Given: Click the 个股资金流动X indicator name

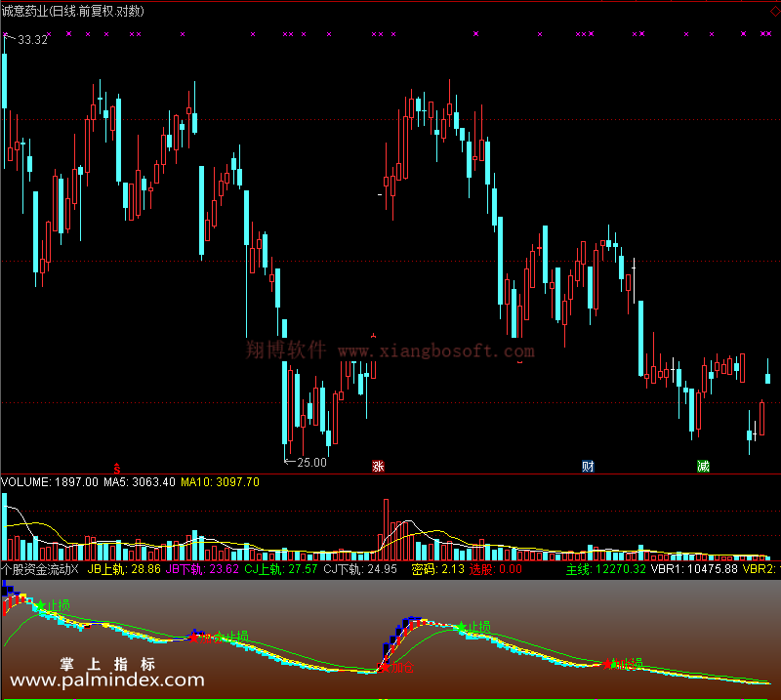Looking at the screenshot, I should pyautogui.click(x=40, y=569).
